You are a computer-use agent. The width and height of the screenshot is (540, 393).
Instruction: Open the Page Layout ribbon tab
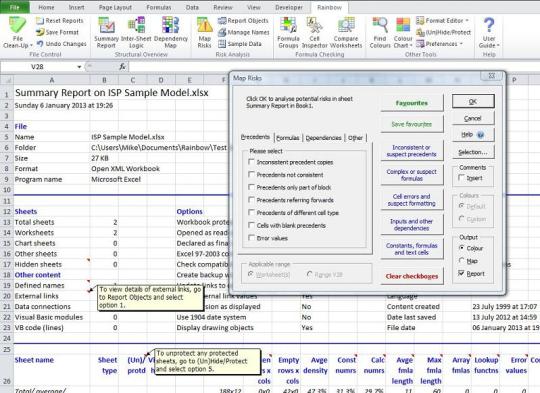(x=115, y=7)
